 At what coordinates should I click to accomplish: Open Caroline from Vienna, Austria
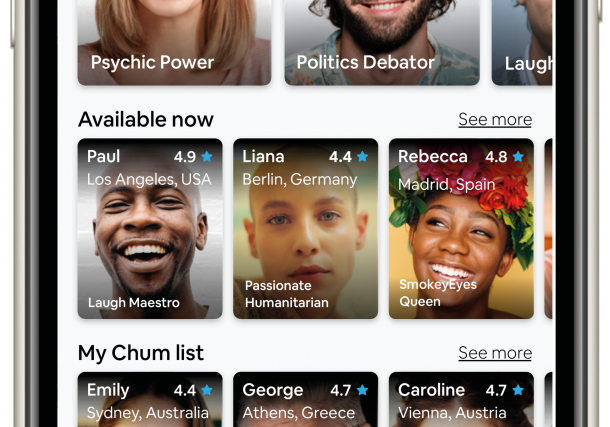[x=461, y=399]
